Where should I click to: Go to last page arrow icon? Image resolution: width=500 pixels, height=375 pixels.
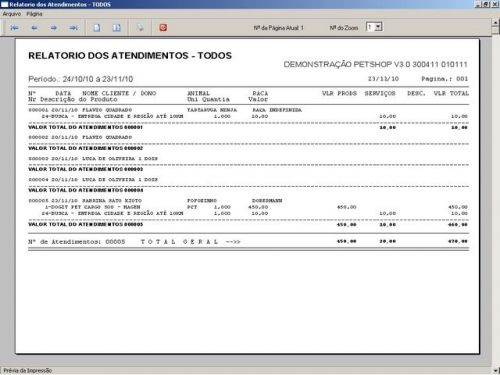coord(74,28)
